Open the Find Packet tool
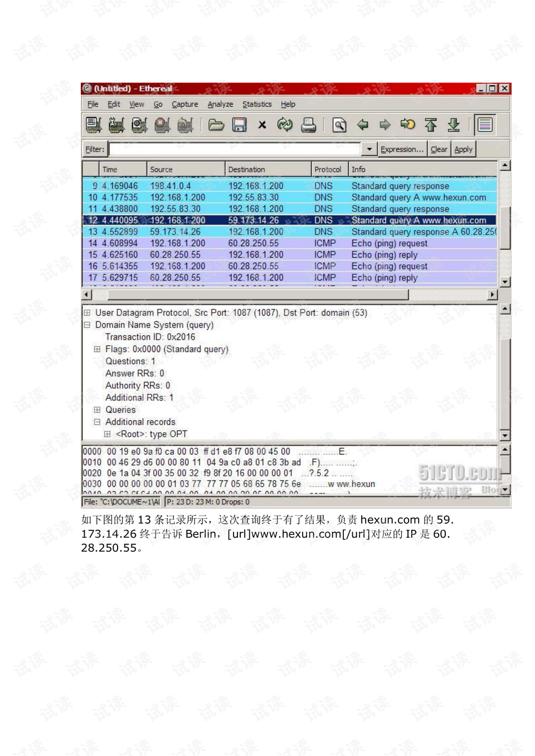Image resolution: width=535 pixels, height=756 pixels. (x=338, y=125)
